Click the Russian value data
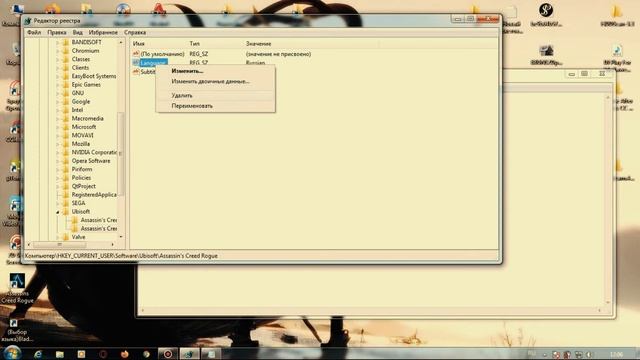This screenshot has width=640, height=360. (x=255, y=63)
